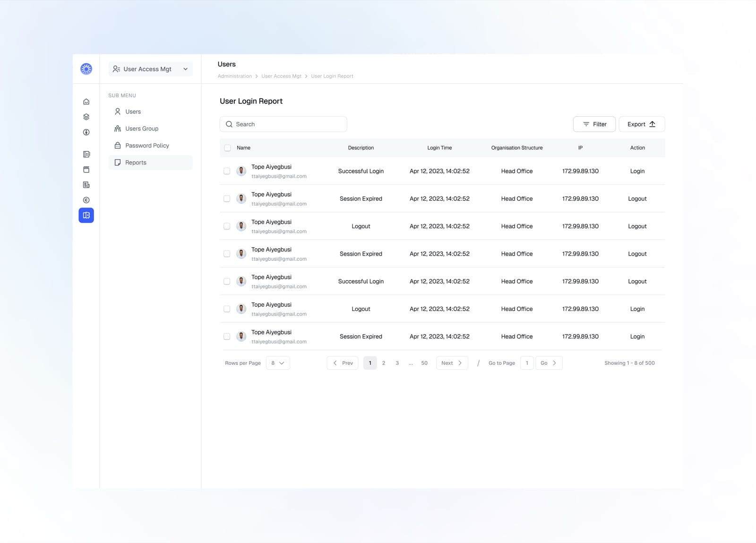Click User Access Mgt breadcrumb link
Viewport: 756px width, 543px height.
click(281, 76)
